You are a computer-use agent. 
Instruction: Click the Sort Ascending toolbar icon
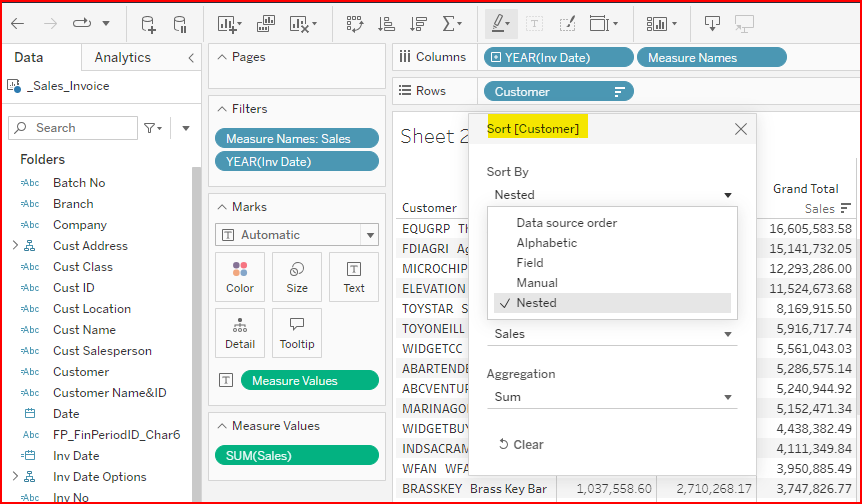click(387, 23)
